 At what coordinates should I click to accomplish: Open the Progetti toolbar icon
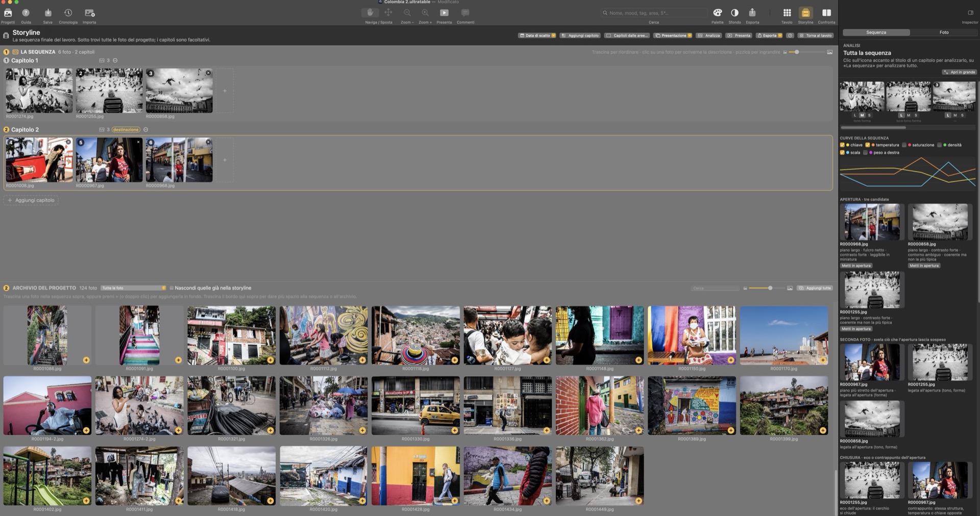(x=8, y=13)
